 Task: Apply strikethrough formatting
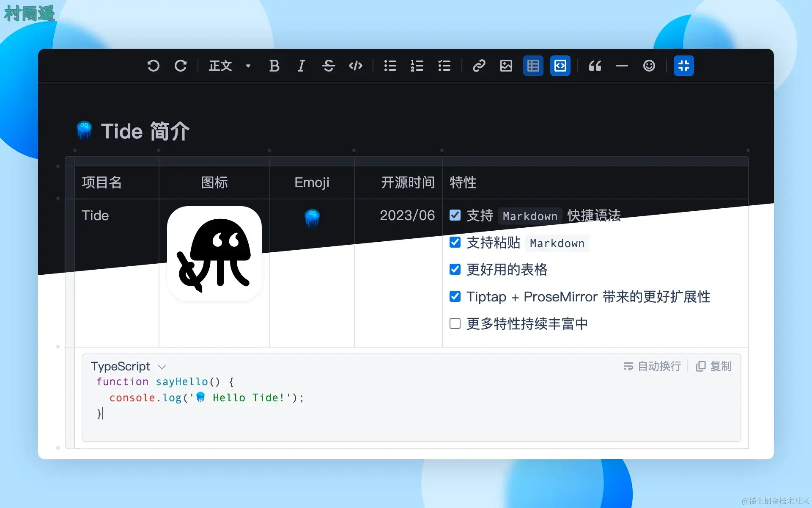click(x=328, y=66)
